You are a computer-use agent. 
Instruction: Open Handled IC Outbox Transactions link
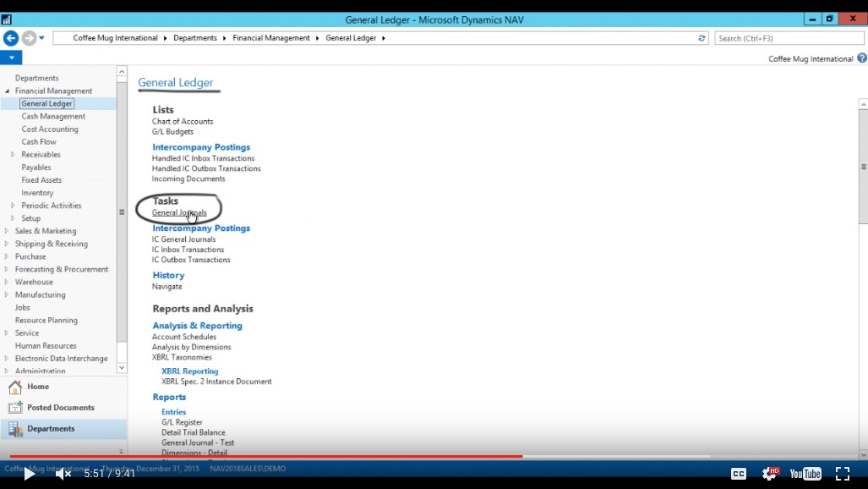206,168
